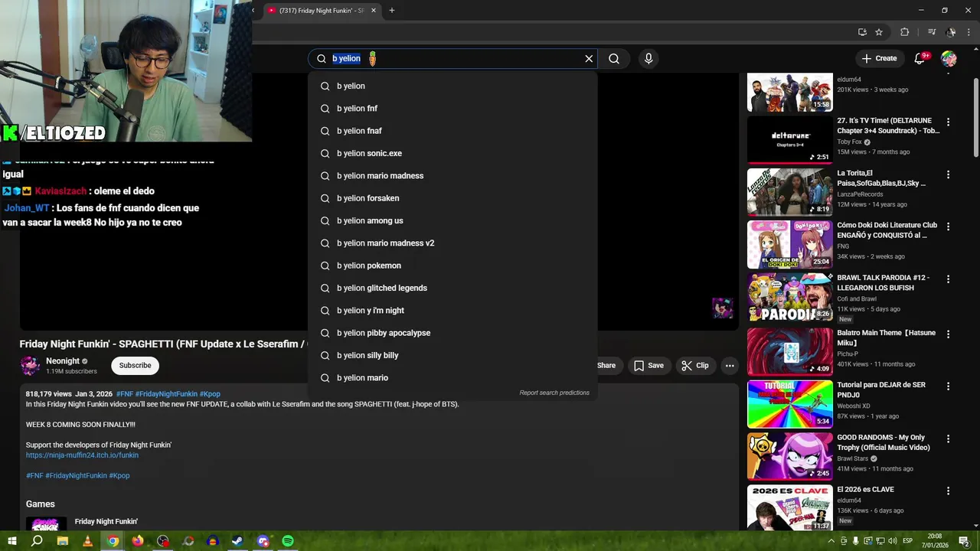Select suggestion 'b yelion sonic.exe'
Image resolution: width=980 pixels, height=551 pixels.
coord(452,153)
